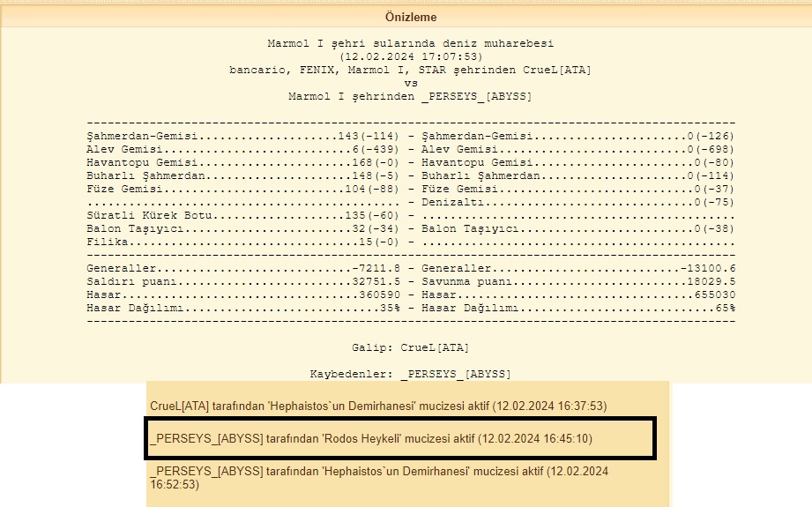Click the Hasar Dağılımı value 35%
This screenshot has width=812, height=507.
point(390,308)
